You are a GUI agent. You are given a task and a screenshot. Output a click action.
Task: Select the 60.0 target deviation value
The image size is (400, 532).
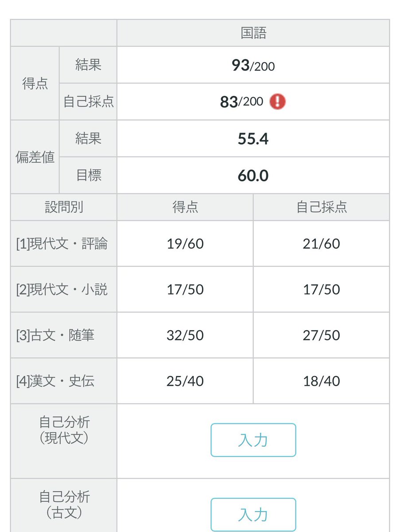(x=253, y=176)
